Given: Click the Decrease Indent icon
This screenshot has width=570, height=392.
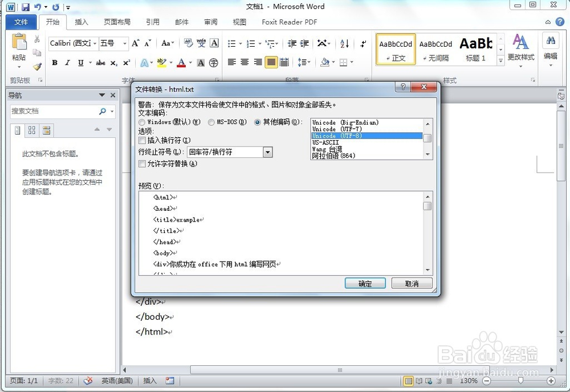Looking at the screenshot, I should [292, 44].
